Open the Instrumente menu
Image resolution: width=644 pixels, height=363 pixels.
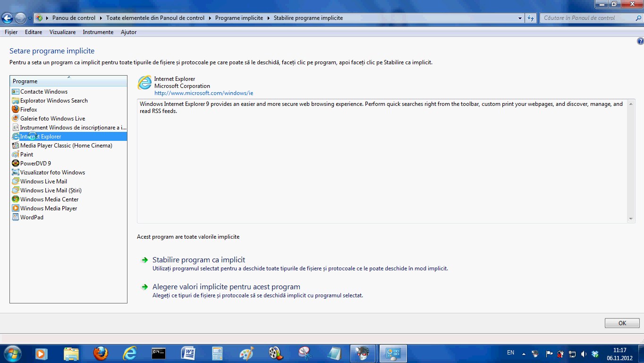click(98, 32)
